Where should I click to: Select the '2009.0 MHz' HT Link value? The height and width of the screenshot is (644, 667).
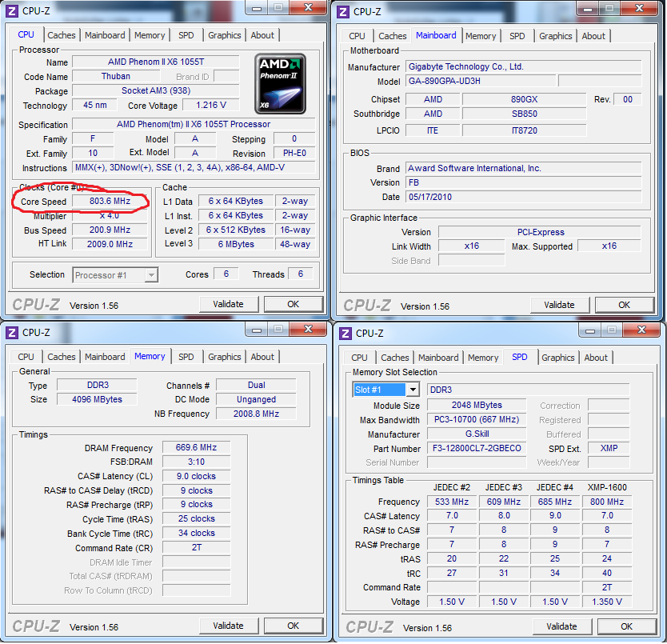pyautogui.click(x=110, y=244)
